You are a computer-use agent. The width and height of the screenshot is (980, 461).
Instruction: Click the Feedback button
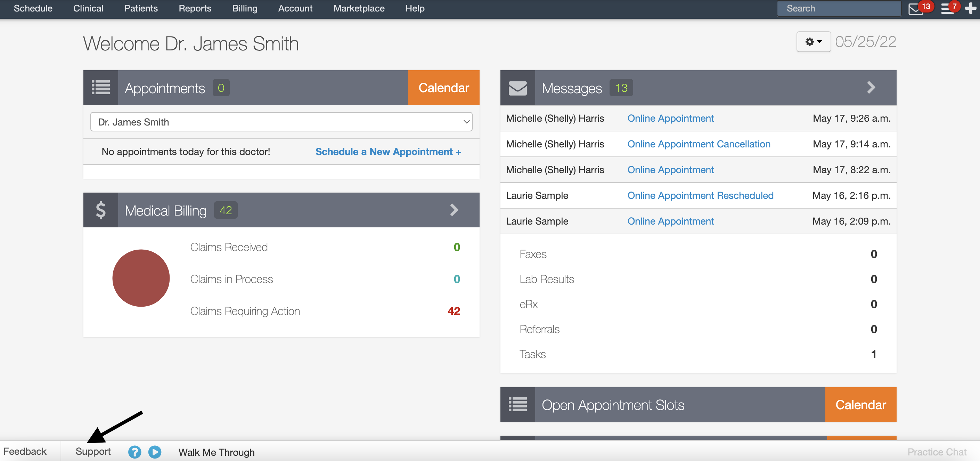pos(25,452)
